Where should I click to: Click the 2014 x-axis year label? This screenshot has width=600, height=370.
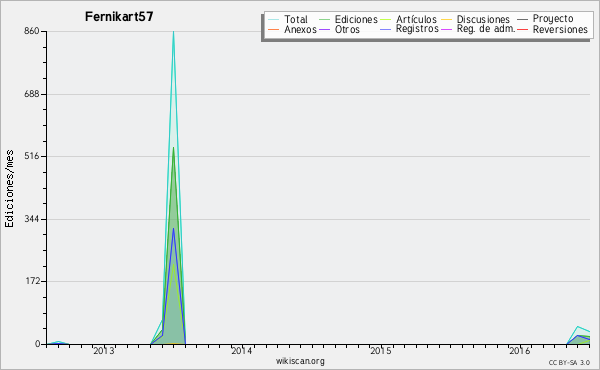tap(242, 351)
